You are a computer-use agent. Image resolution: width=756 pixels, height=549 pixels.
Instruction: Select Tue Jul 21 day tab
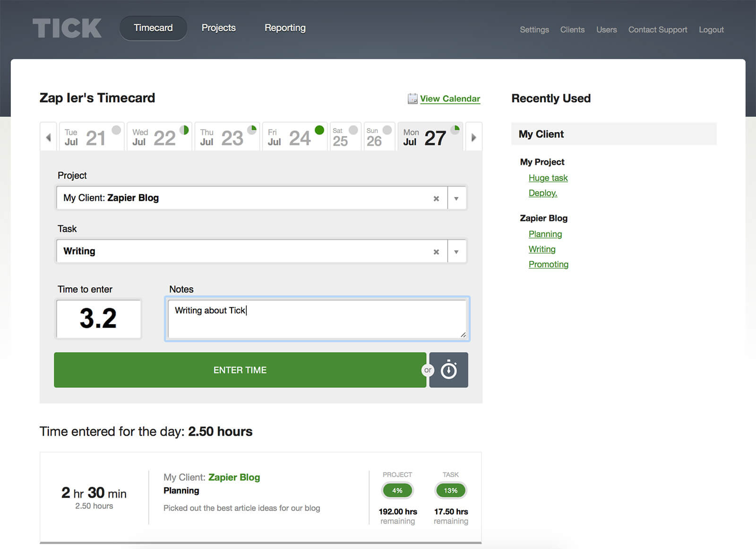[x=91, y=137]
